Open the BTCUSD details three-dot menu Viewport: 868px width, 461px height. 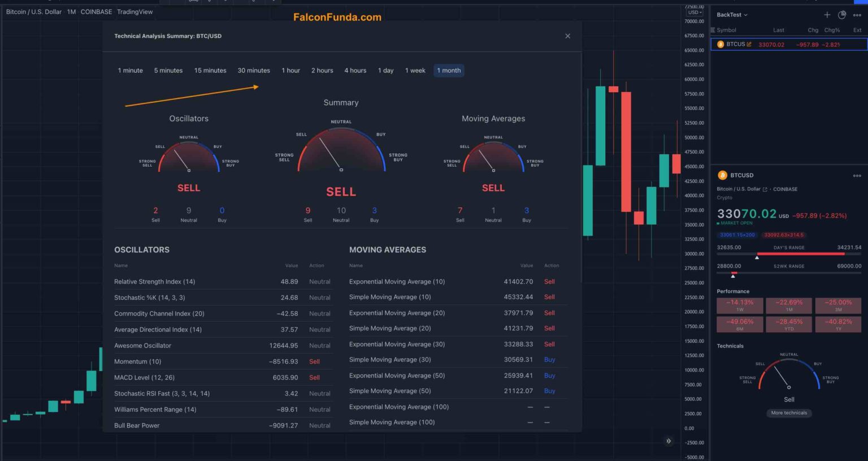pos(857,176)
